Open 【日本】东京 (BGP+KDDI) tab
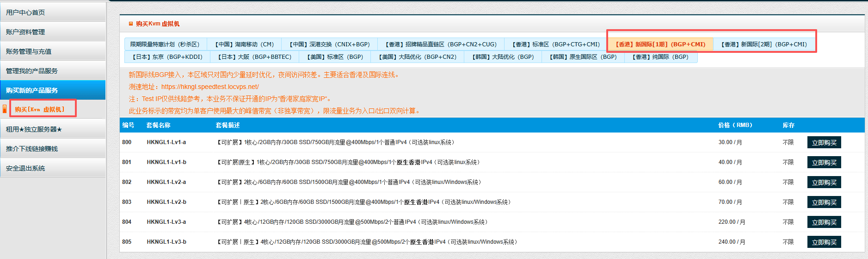 point(167,57)
